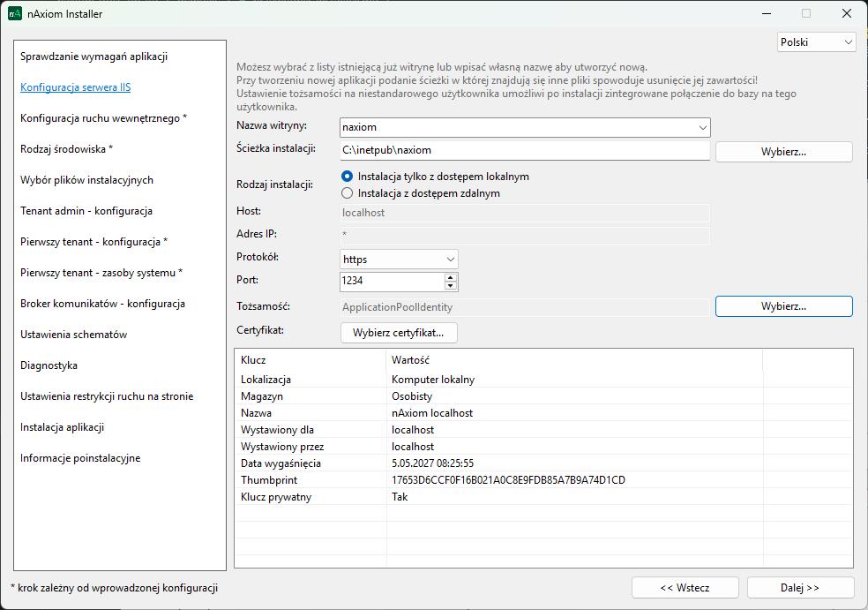Select Ustawienia schematów step
868x610 pixels.
[x=73, y=335]
